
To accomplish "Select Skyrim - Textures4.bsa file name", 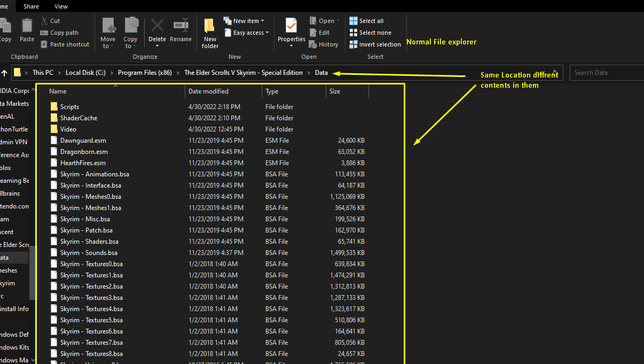I will click(x=91, y=309).
